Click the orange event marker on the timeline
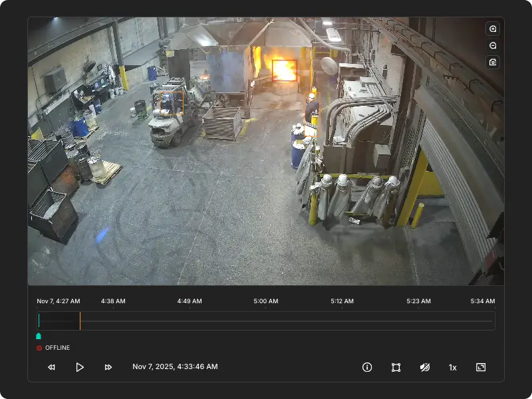 click(x=80, y=321)
